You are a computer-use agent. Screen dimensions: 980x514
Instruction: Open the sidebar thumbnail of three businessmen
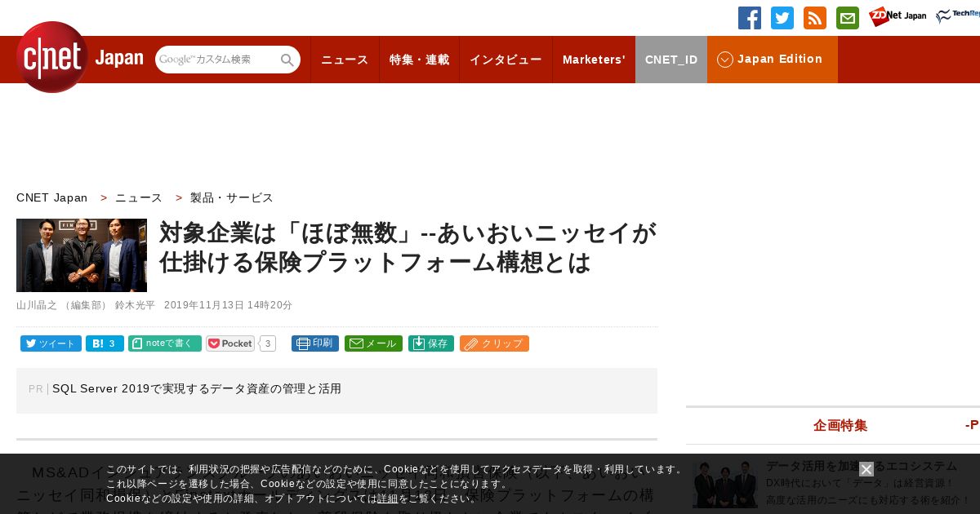click(x=725, y=485)
